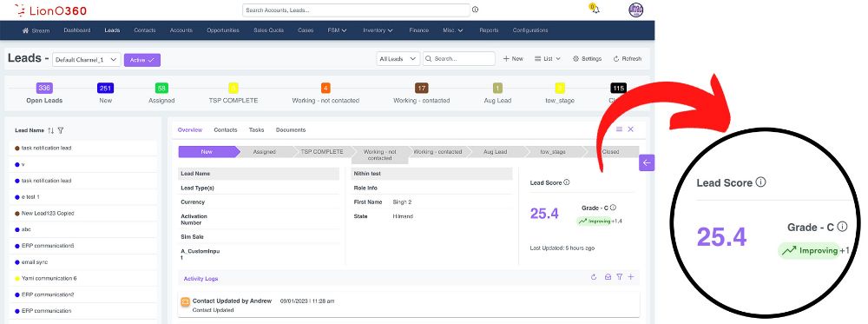Select the 17 Working - contacted counter
This screenshot has height=324, width=868.
tap(421, 88)
